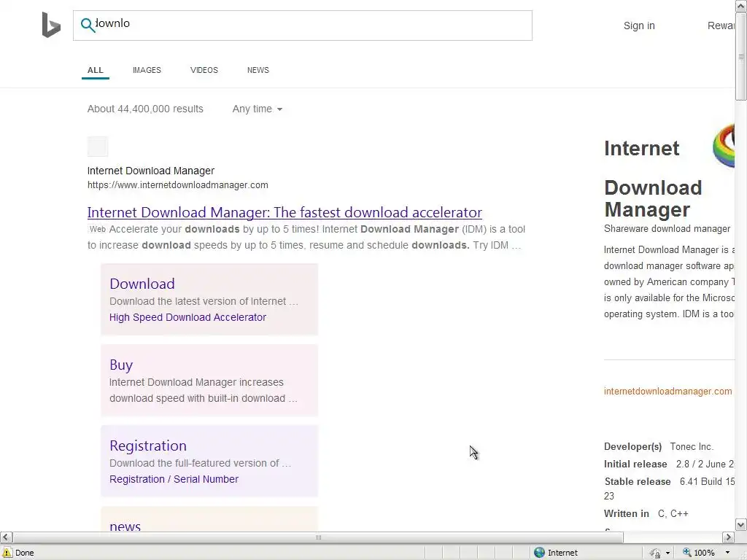Screen dimensions: 747x560
Task: Click 'Internet Download Manager' site name above URL
Action: pos(150,171)
